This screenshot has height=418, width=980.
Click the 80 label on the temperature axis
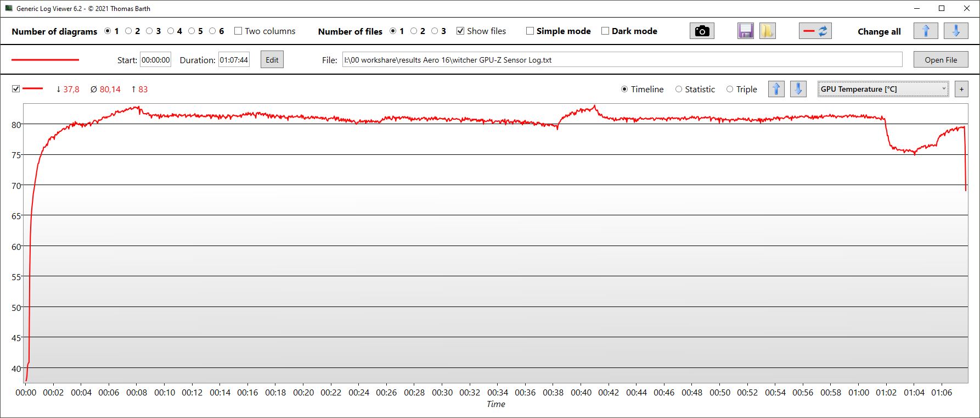pyautogui.click(x=16, y=125)
